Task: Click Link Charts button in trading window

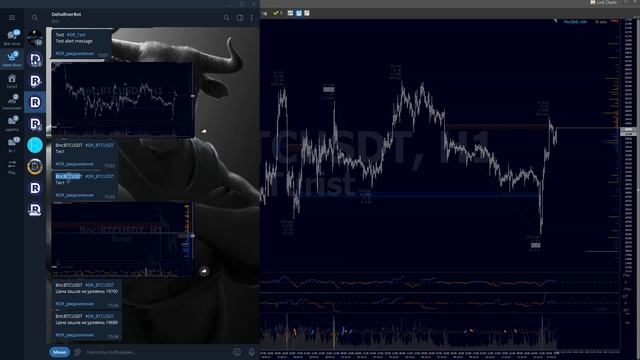Action: (x=604, y=2)
